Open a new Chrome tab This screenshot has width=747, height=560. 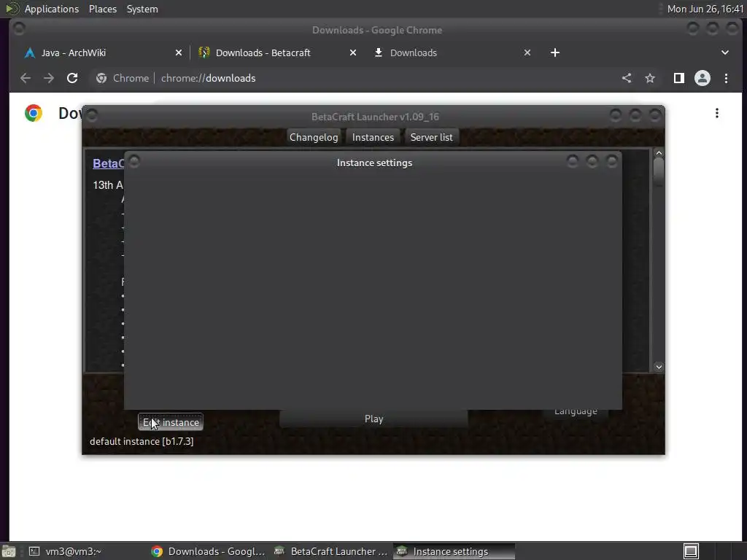[x=555, y=52]
